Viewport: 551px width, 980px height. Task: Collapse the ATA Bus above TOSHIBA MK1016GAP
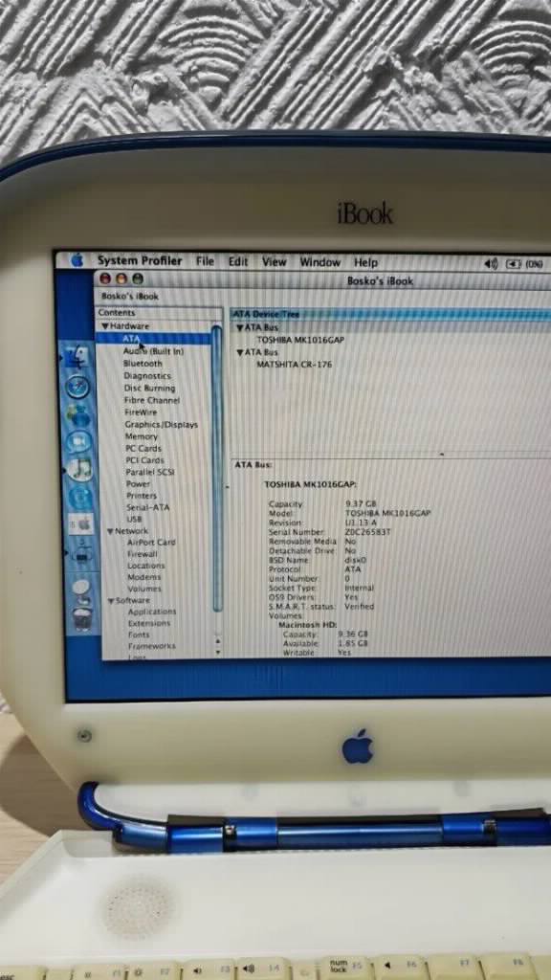tap(239, 327)
